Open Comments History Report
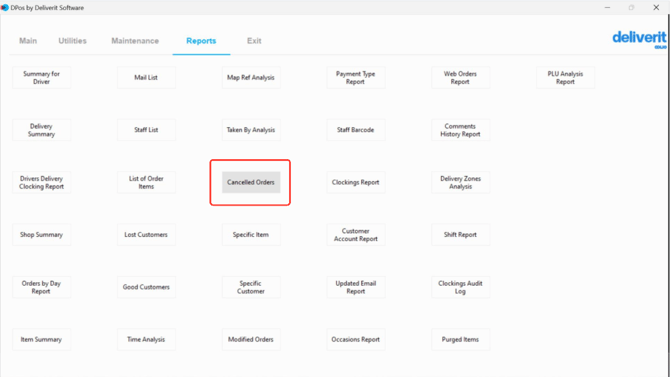670x377 pixels. click(460, 130)
